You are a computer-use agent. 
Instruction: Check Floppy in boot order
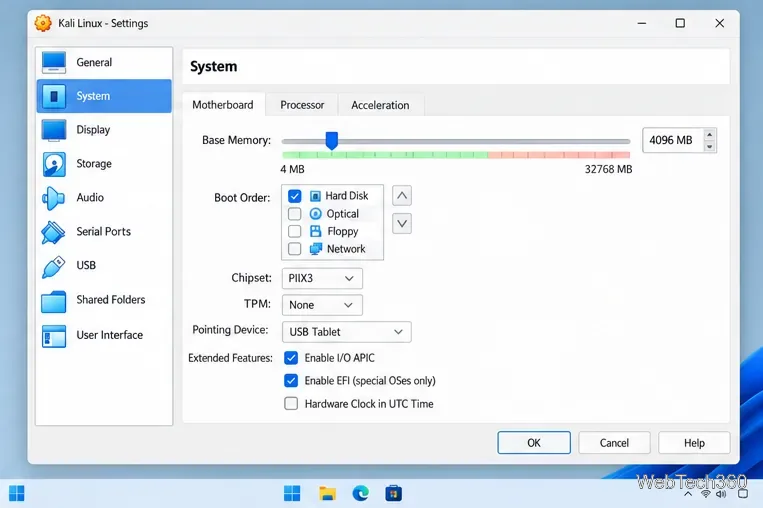(x=294, y=231)
